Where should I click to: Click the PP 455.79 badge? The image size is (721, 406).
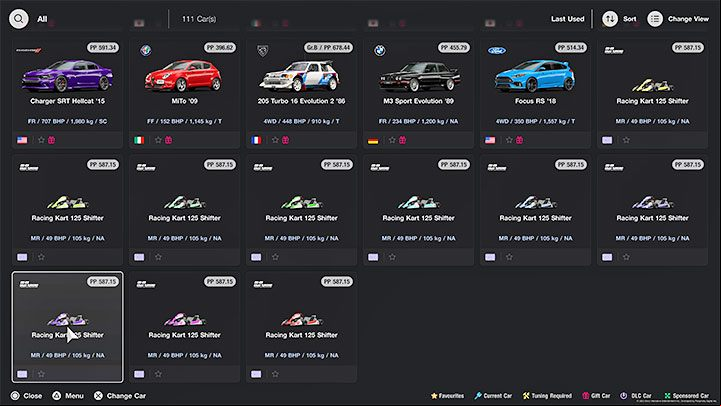[x=454, y=47]
